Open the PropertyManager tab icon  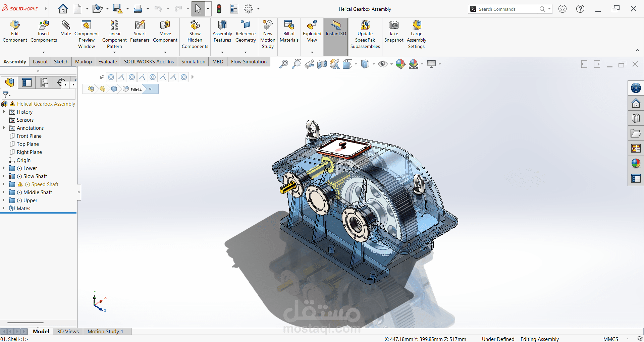(x=27, y=82)
